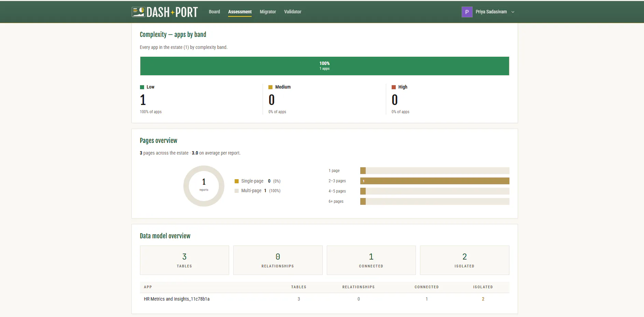Click the TABLES column header in table
644x317 pixels.
tap(299, 287)
